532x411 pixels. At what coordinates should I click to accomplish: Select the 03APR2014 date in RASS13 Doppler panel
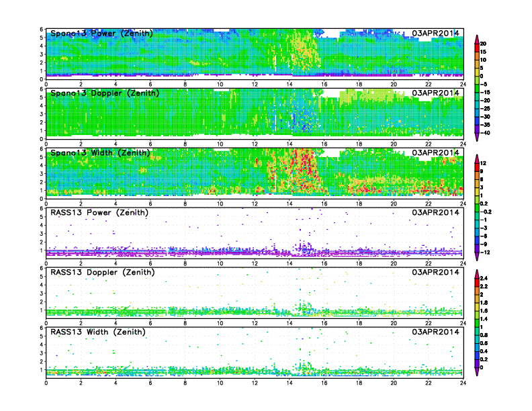(435, 272)
